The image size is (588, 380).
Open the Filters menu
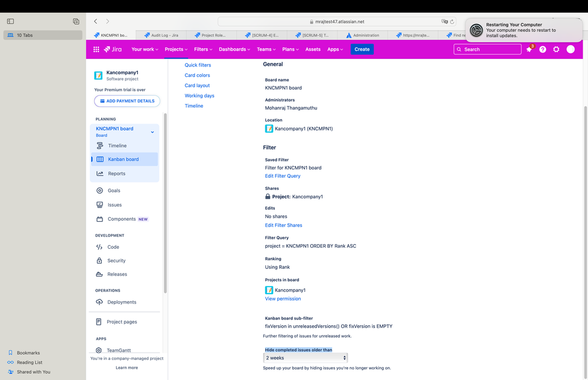point(202,49)
